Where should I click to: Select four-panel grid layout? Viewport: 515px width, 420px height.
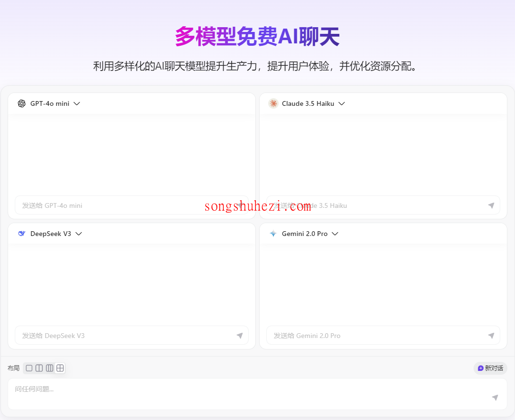(x=60, y=368)
